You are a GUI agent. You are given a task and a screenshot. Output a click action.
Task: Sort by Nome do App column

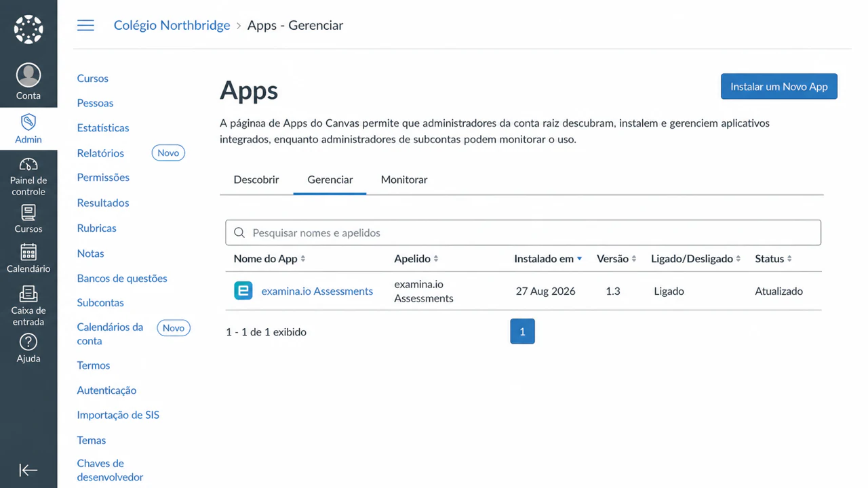tap(269, 259)
